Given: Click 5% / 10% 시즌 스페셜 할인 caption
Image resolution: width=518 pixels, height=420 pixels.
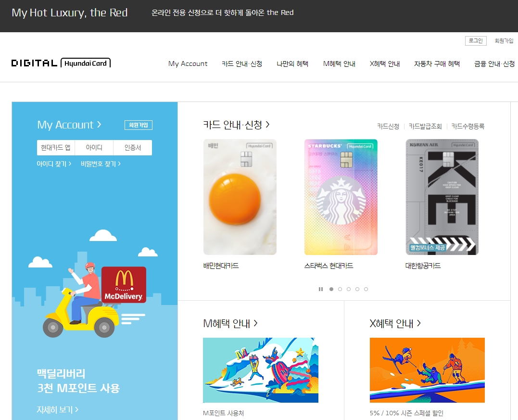Looking at the screenshot, I should 406,413.
